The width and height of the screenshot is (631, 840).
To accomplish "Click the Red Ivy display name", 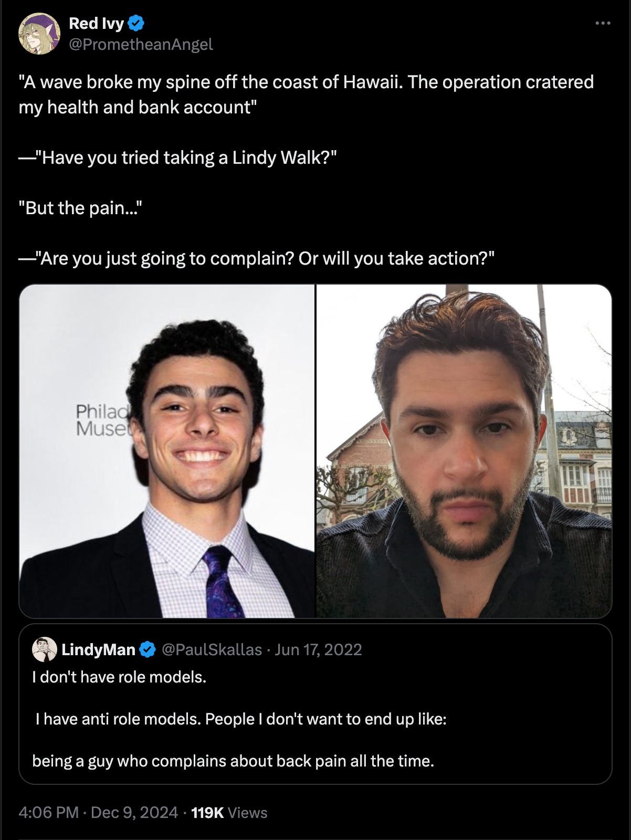I will (97, 23).
